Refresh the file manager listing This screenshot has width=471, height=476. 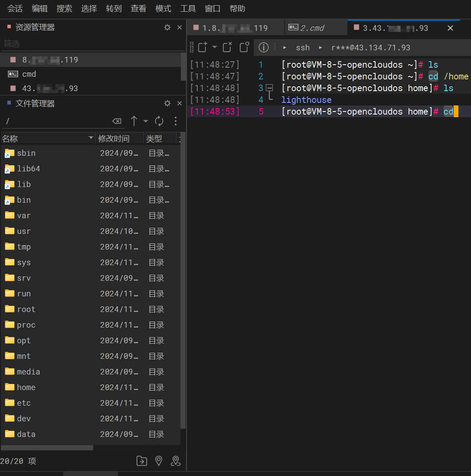coord(159,121)
